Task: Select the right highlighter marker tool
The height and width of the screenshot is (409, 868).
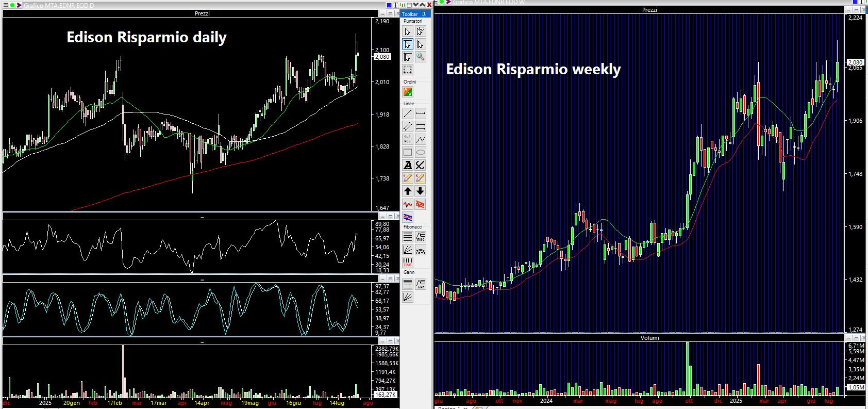Action: click(421, 178)
